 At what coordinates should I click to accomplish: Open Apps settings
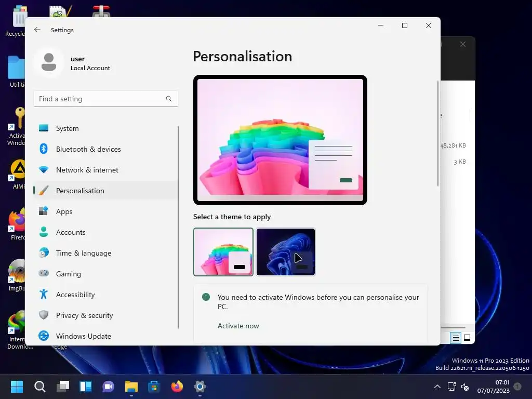[x=105, y=211]
